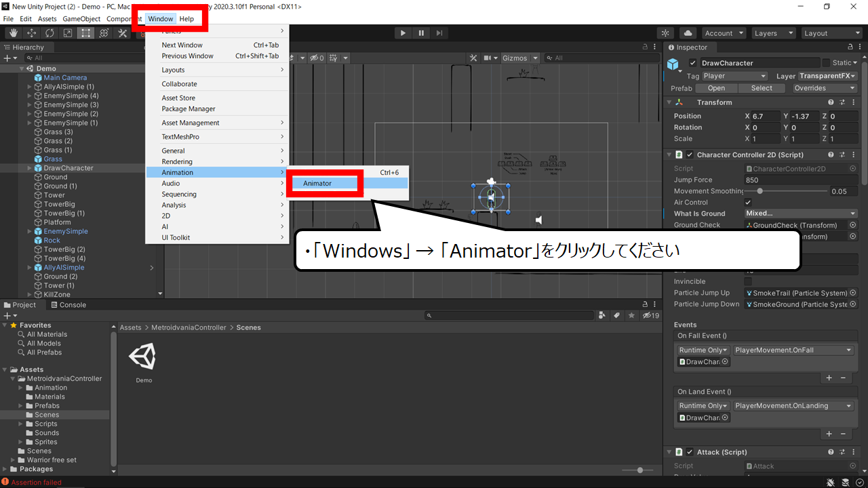
Task: Select the Transform tool in the toolbar
Action: [104, 33]
